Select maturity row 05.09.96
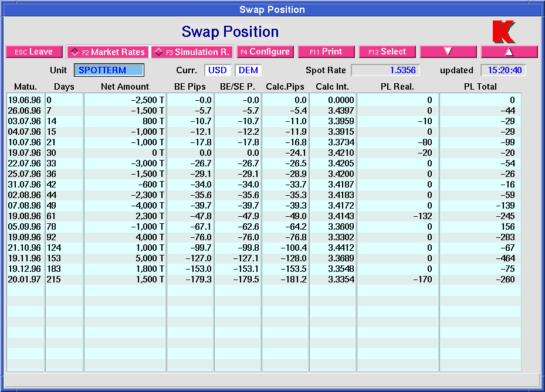 pyautogui.click(x=264, y=227)
